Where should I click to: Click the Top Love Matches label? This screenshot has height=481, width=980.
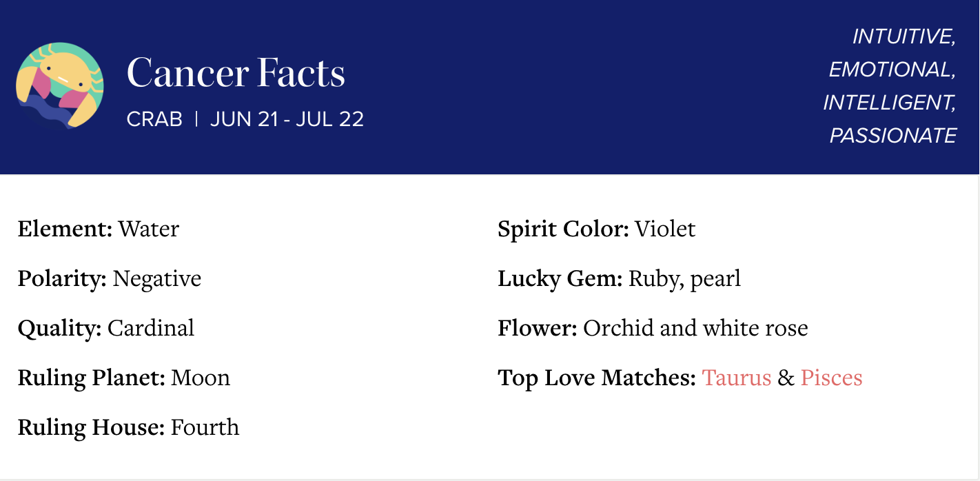[x=596, y=378]
